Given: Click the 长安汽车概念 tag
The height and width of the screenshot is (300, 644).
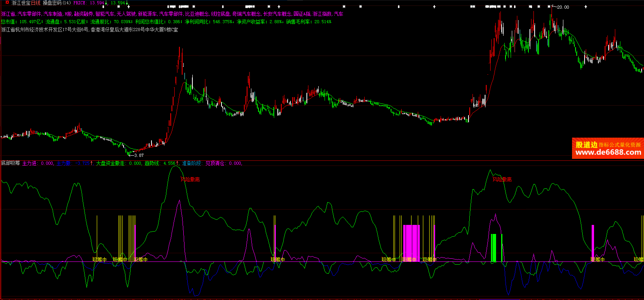Looking at the screenshot, I should [277, 14].
